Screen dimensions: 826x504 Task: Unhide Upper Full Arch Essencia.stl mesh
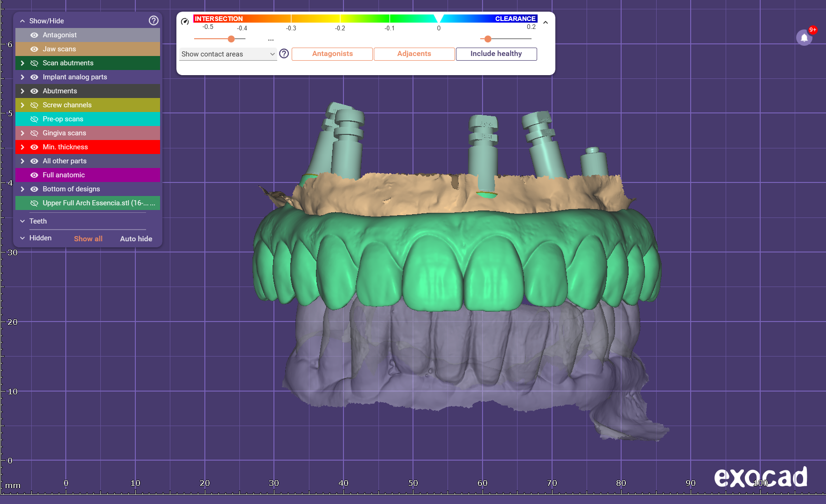(x=34, y=203)
